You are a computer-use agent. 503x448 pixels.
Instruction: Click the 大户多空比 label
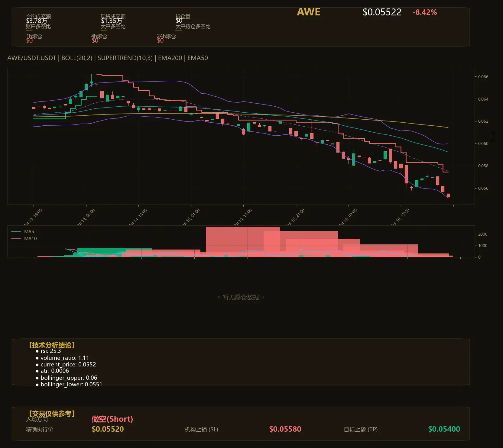(x=113, y=26)
